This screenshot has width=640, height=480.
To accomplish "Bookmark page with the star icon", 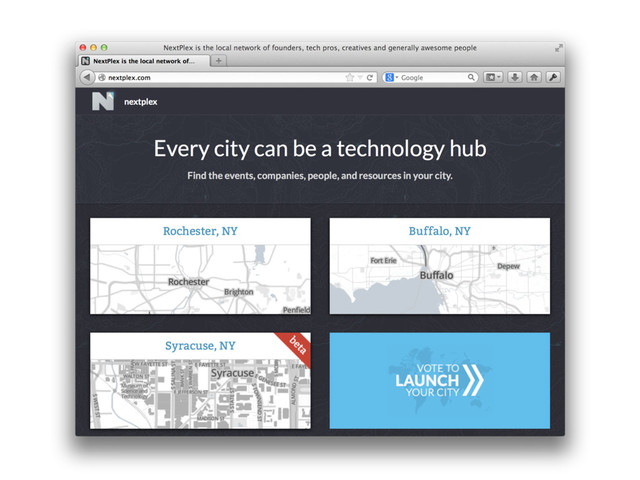I will click(x=349, y=77).
